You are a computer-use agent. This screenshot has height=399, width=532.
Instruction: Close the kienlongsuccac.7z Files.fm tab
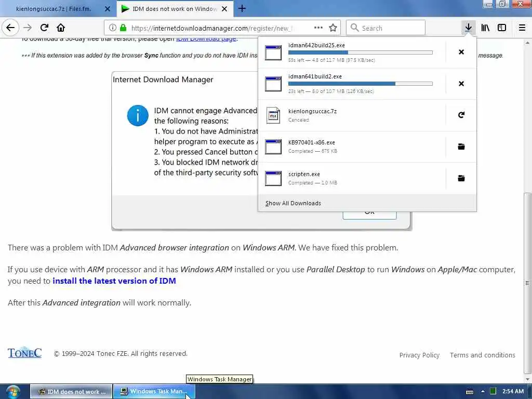[108, 9]
